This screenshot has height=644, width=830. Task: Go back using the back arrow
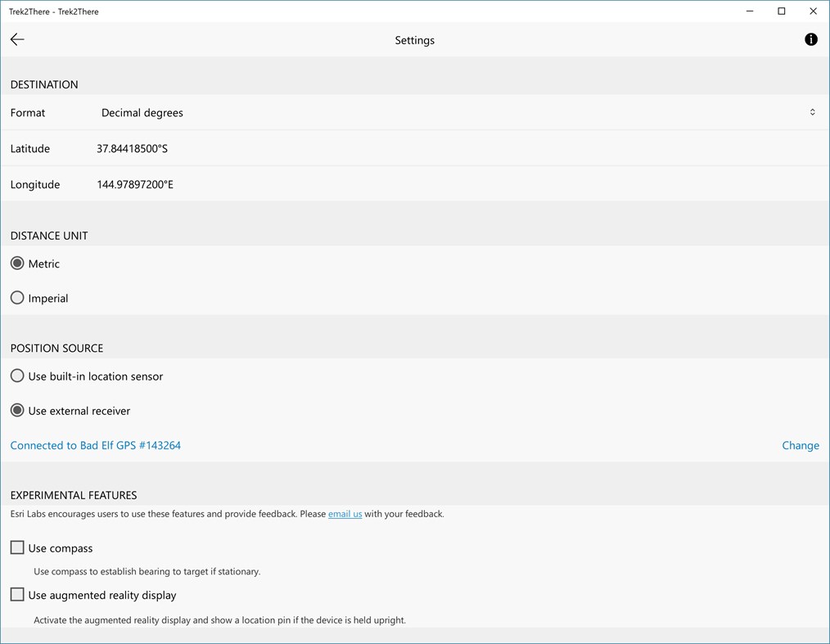coord(17,39)
